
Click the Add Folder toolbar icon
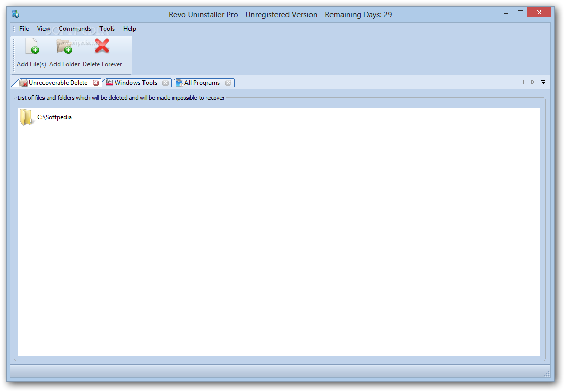64,46
